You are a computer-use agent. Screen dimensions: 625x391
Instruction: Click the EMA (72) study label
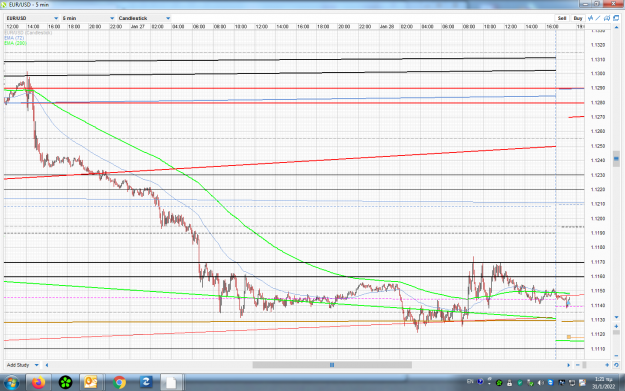tap(14, 38)
